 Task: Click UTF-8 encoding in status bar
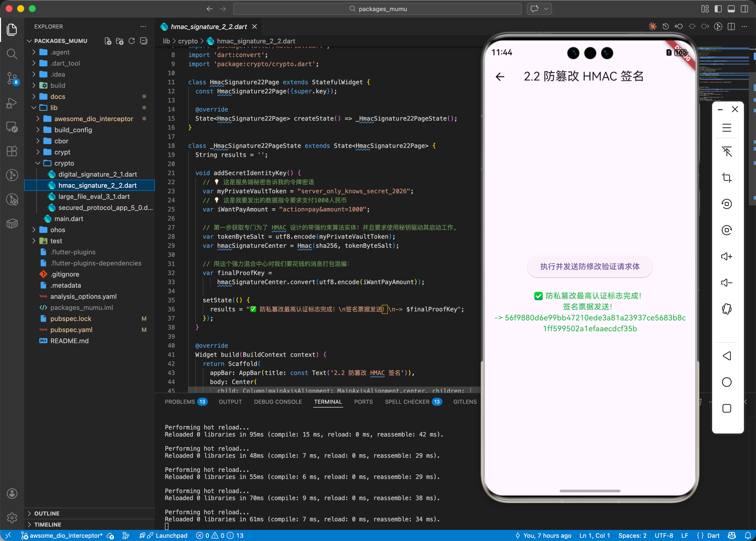point(663,535)
